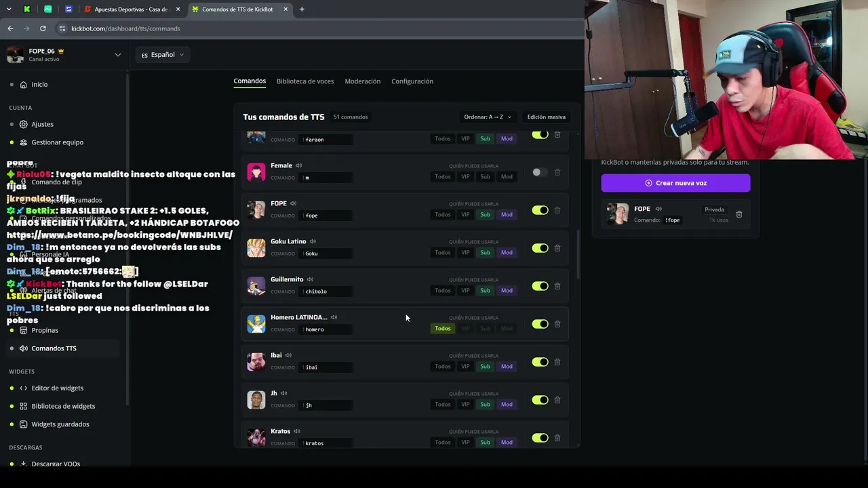Image resolution: width=868 pixels, height=488 pixels.
Task: Disable the Jh command toggle
Action: (540, 400)
